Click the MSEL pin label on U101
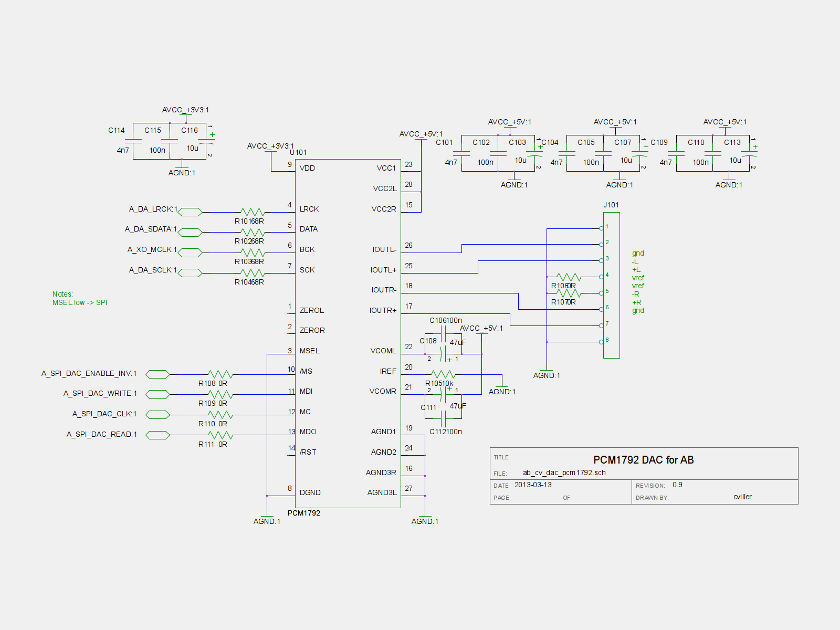The width and height of the screenshot is (840, 630). point(310,351)
